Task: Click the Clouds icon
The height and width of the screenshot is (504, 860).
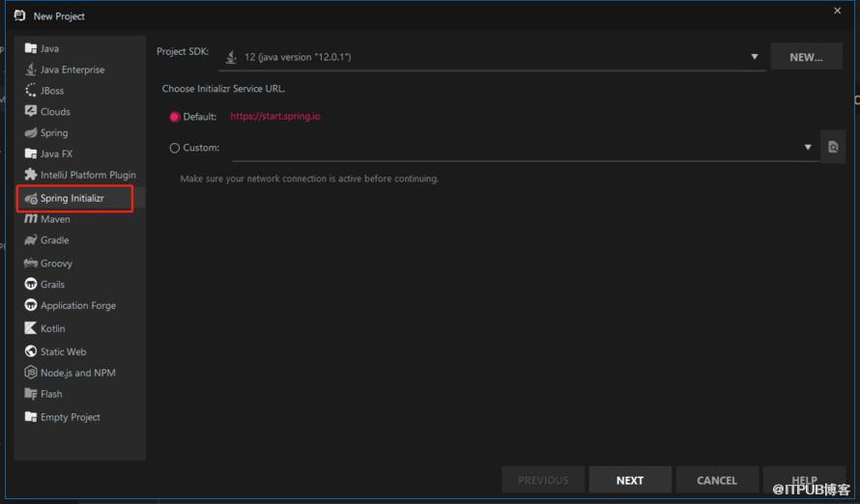Action: tap(31, 111)
